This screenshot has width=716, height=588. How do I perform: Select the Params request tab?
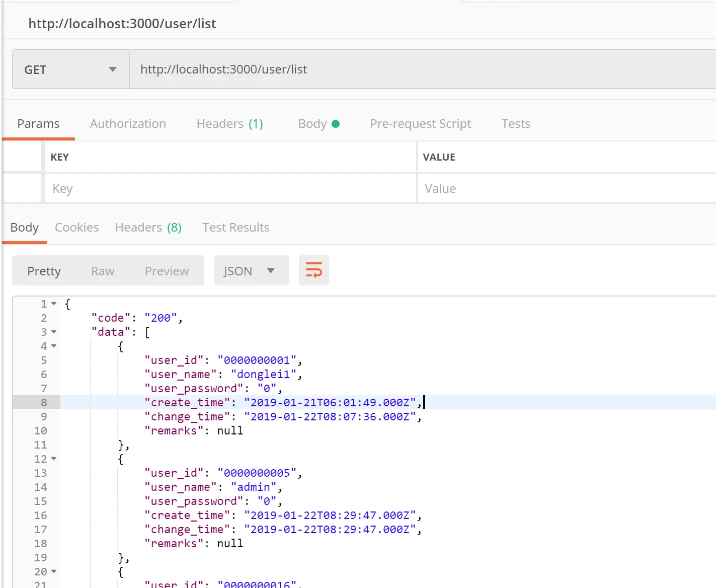(x=38, y=124)
